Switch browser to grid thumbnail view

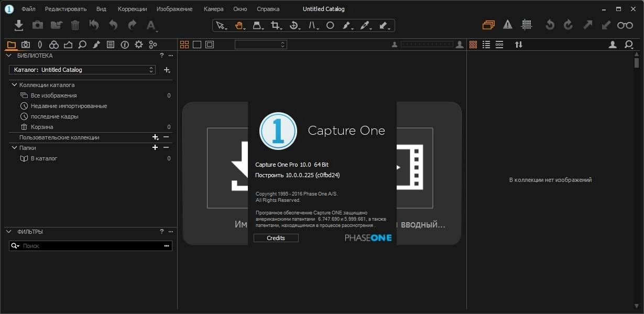click(473, 45)
